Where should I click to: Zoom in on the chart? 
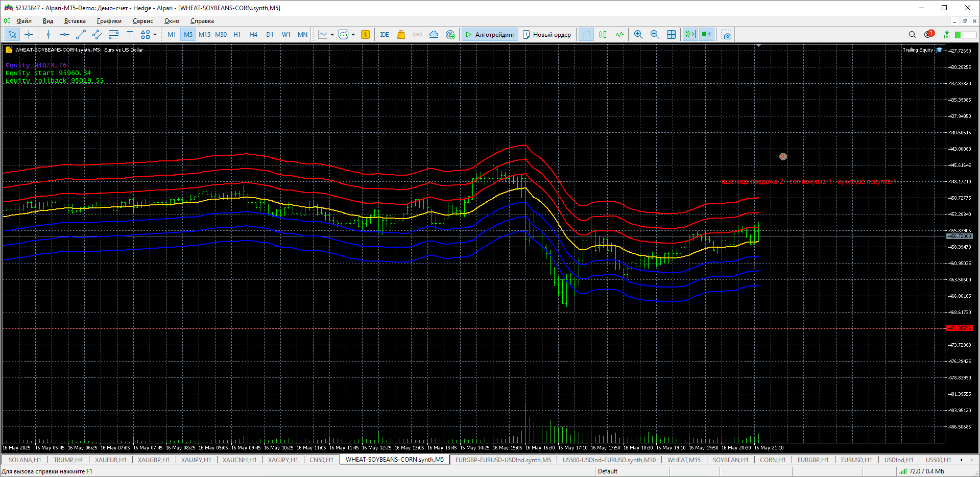(638, 35)
